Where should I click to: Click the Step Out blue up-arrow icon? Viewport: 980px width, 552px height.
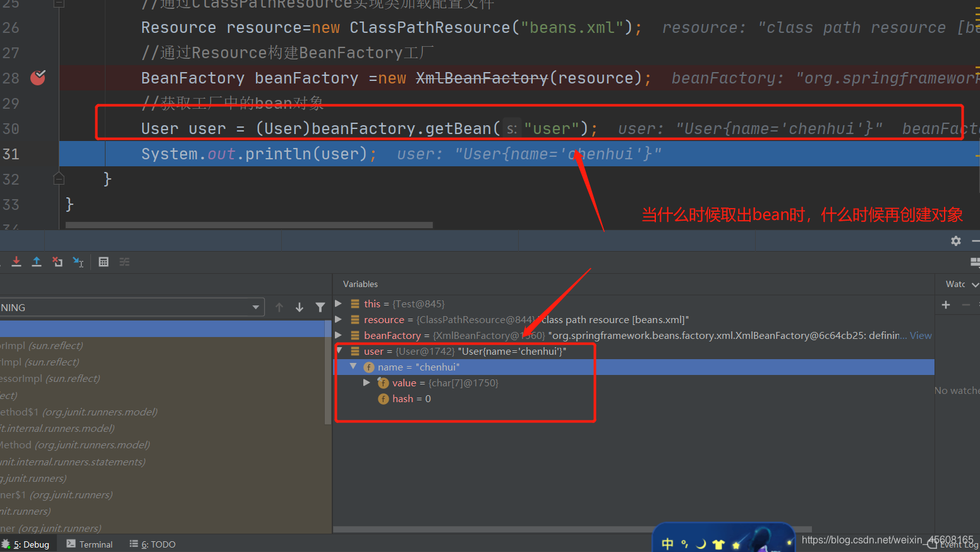[37, 262]
